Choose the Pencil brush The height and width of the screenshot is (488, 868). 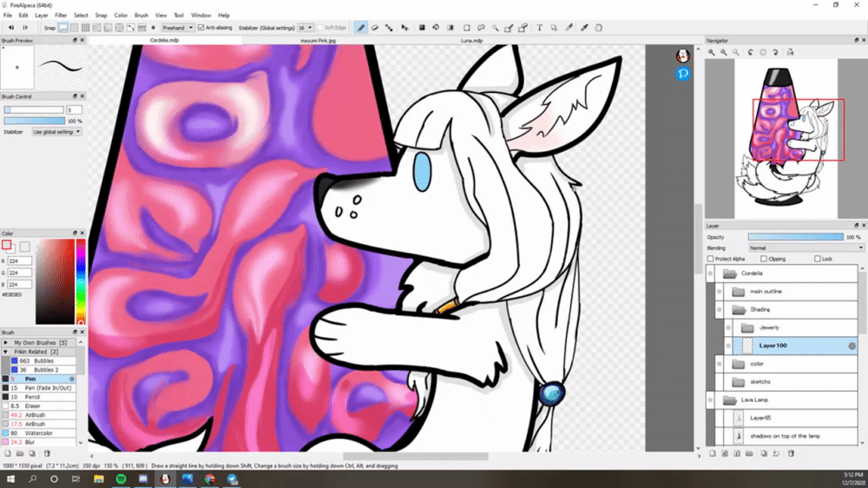coord(38,397)
